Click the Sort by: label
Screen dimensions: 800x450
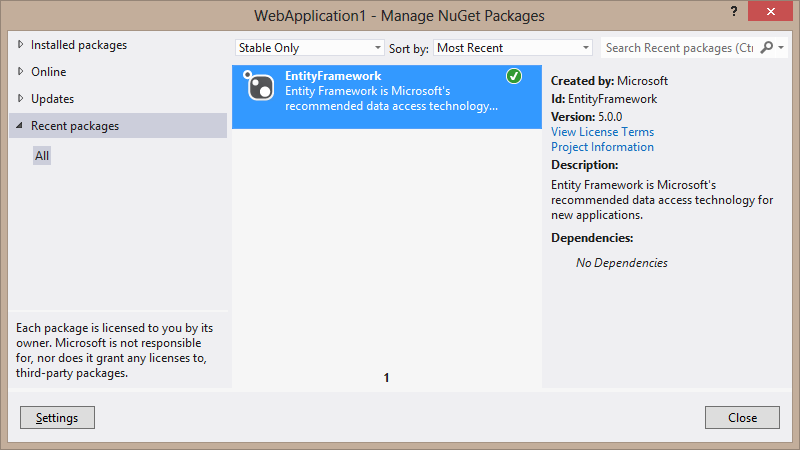(x=409, y=48)
